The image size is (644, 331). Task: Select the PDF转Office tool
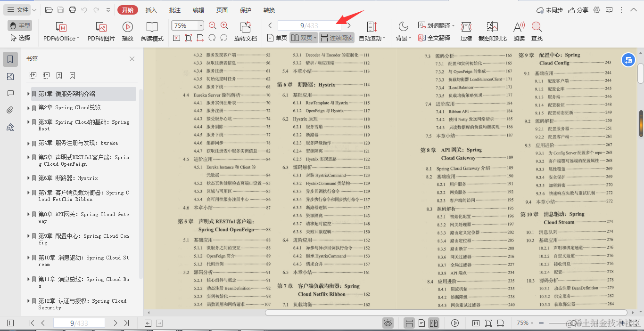click(60, 31)
